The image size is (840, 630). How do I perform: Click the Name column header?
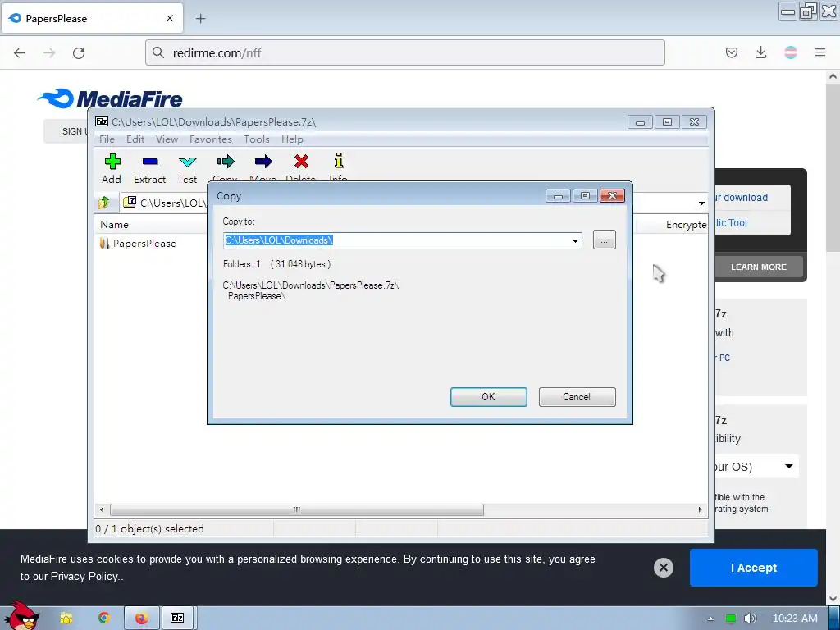114,225
